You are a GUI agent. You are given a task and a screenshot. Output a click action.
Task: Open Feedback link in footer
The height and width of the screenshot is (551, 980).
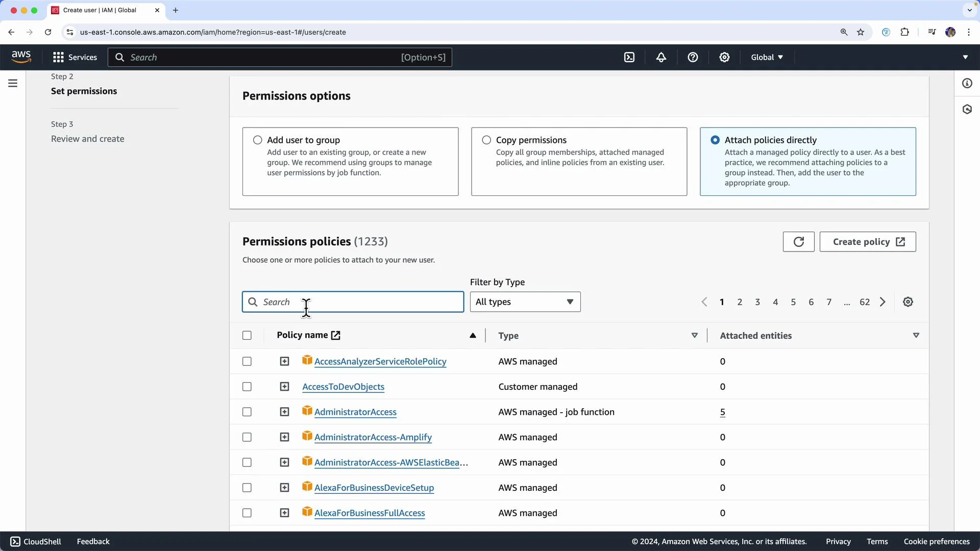pos(93,541)
